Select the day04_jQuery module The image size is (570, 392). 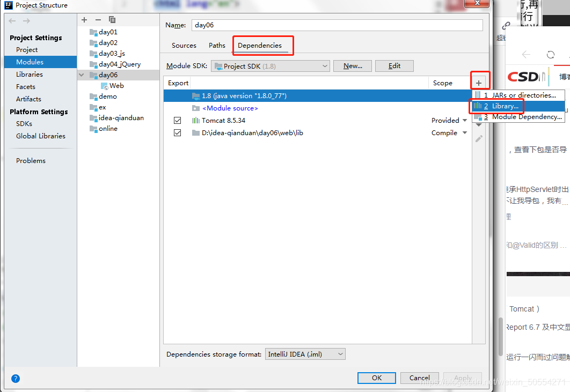pos(120,64)
